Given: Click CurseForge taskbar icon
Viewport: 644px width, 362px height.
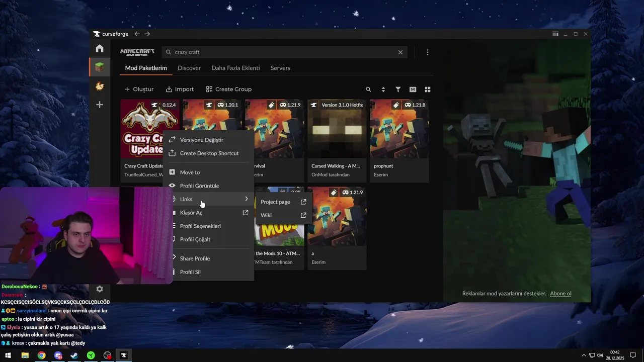Looking at the screenshot, I should (x=123, y=355).
